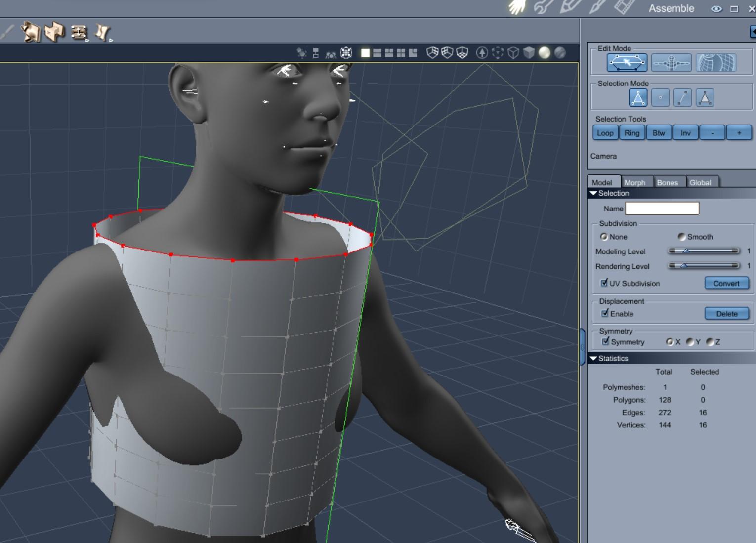Click the middle grid-cube working plane icon
Screen dimensions: 756x543
[447, 53]
